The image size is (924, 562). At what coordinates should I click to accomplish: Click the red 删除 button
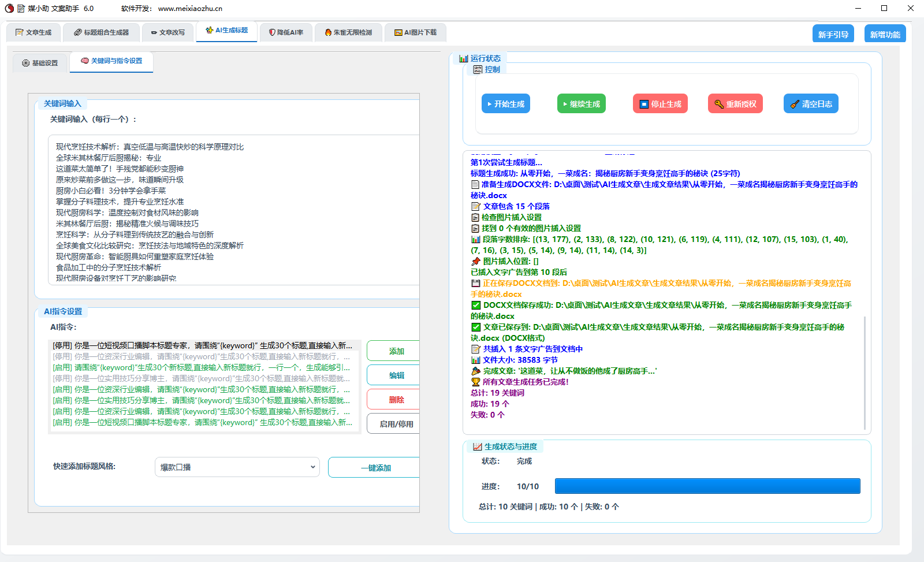coord(396,400)
